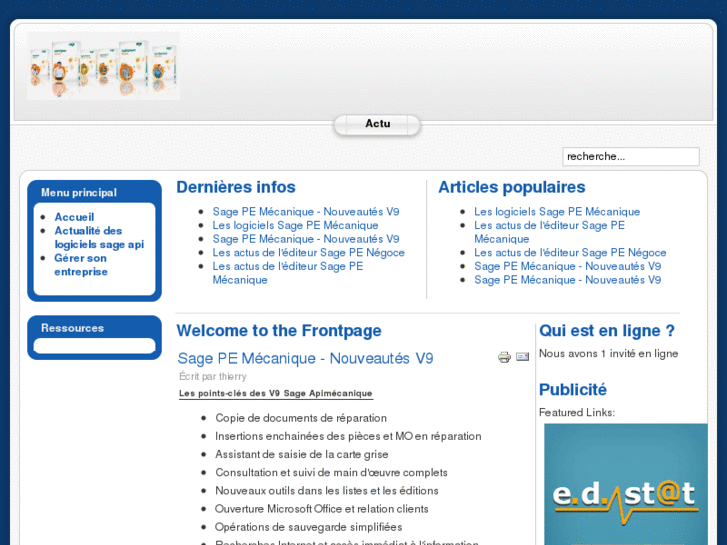The height and width of the screenshot is (545, 727).
Task: Click the Menu principal module heading
Action: pos(79,192)
